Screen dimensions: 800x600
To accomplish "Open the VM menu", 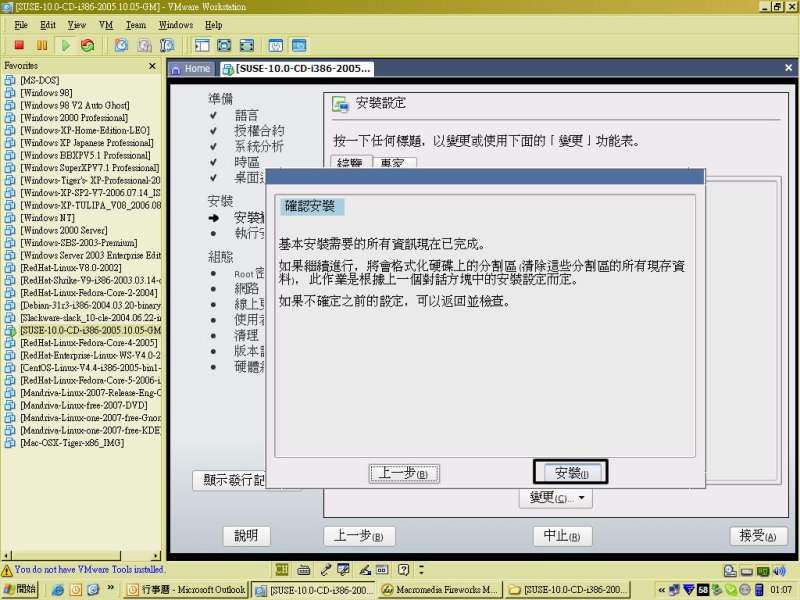I will pos(106,24).
